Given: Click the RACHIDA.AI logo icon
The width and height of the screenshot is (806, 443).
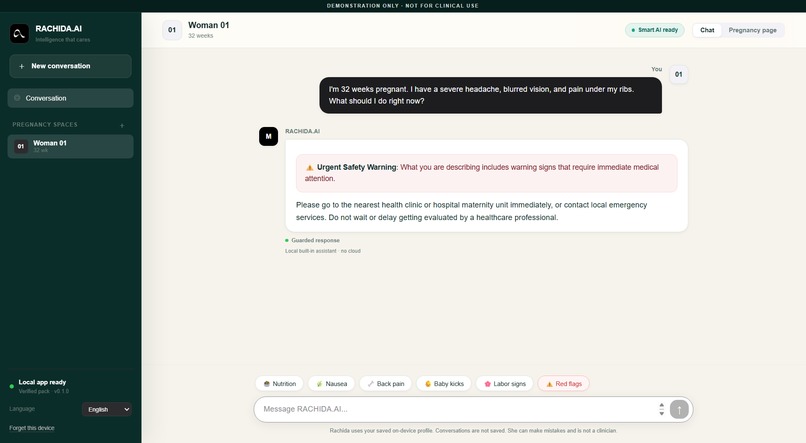Looking at the screenshot, I should [x=20, y=34].
